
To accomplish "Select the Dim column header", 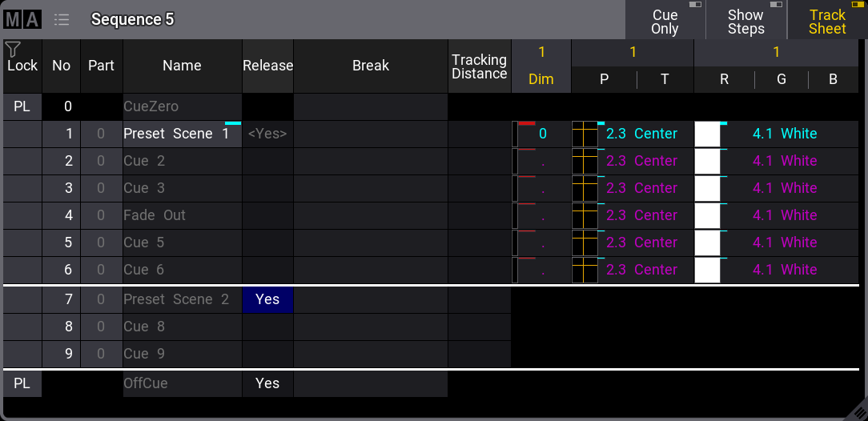I will coord(541,79).
